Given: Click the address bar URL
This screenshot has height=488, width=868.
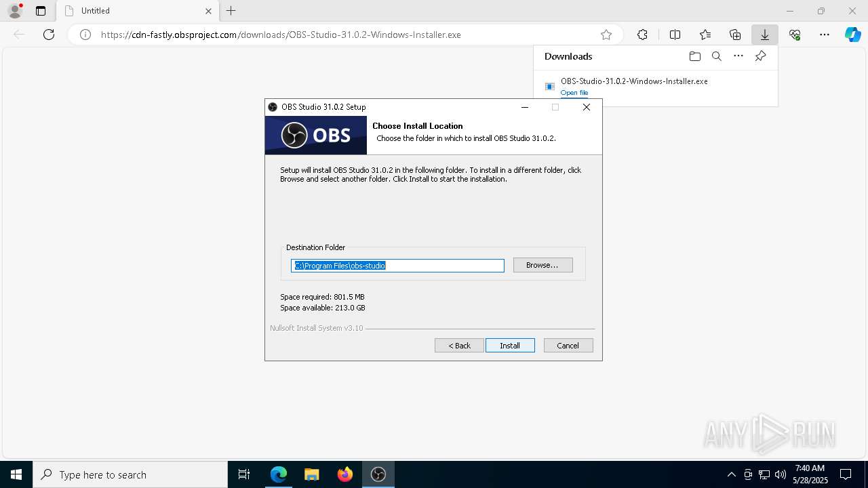Looking at the screenshot, I should click(281, 35).
